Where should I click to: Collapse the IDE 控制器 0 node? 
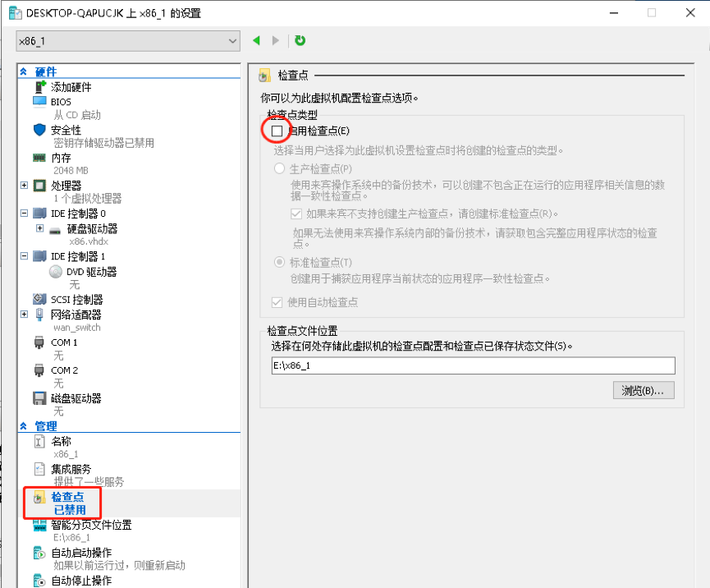[x=24, y=213]
